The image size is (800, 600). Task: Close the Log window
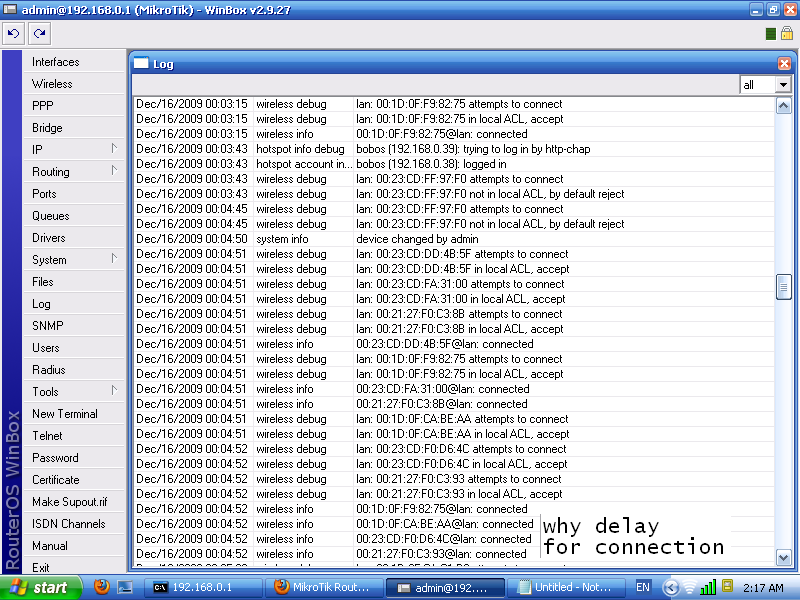pos(784,63)
